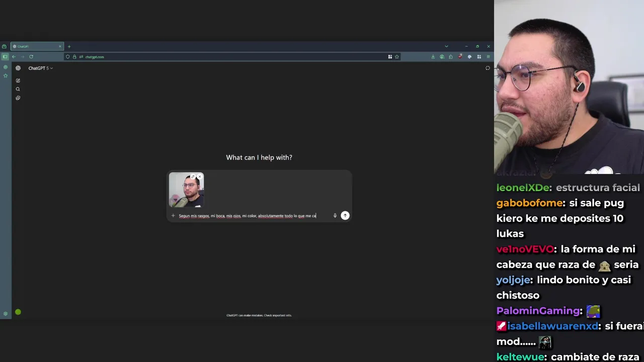This screenshot has height=362, width=644.
Task: Open bookmarks star in browser side strip
Action: [x=6, y=76]
